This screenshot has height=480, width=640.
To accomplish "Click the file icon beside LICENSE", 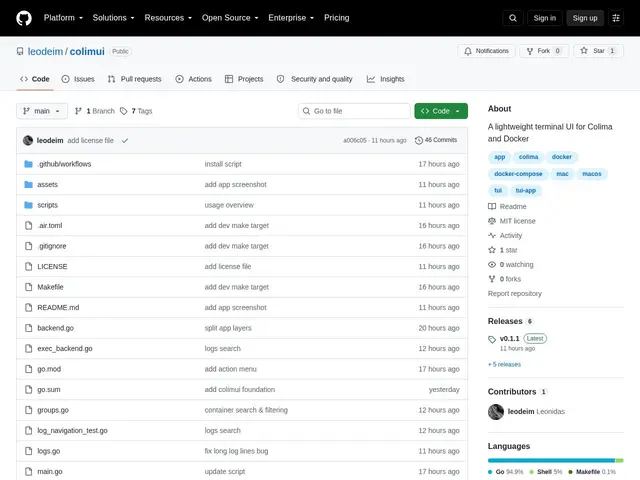I will (x=28, y=267).
